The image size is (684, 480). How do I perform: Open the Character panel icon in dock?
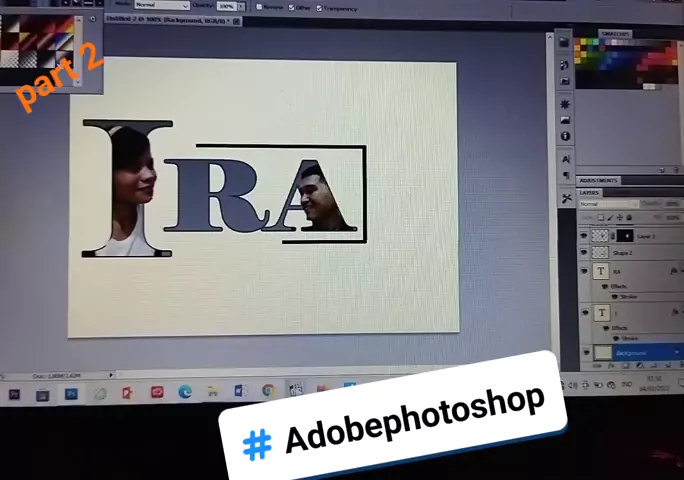pos(565,158)
